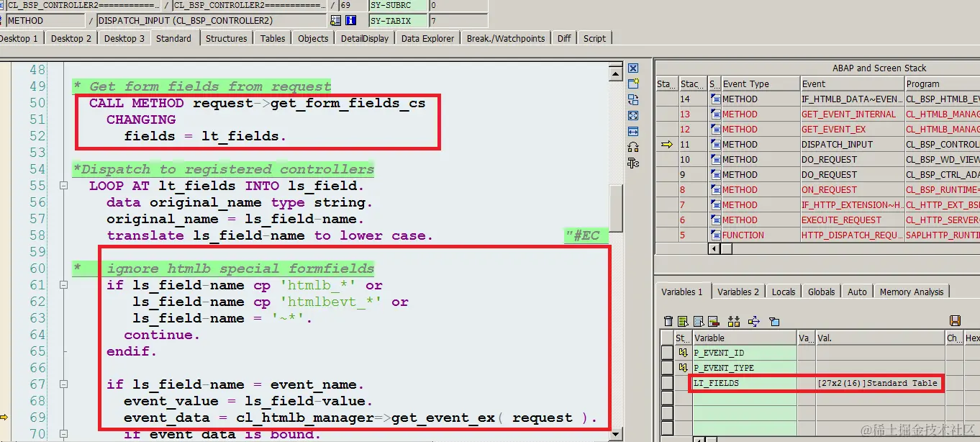Click the Program column header in the stack
980x442 pixels.
tap(942, 84)
